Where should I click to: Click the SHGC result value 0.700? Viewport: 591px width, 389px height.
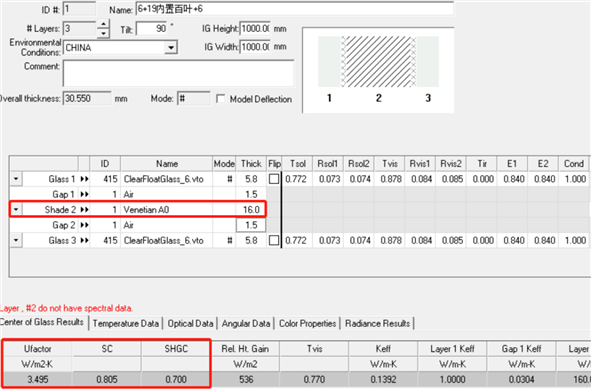point(176,379)
